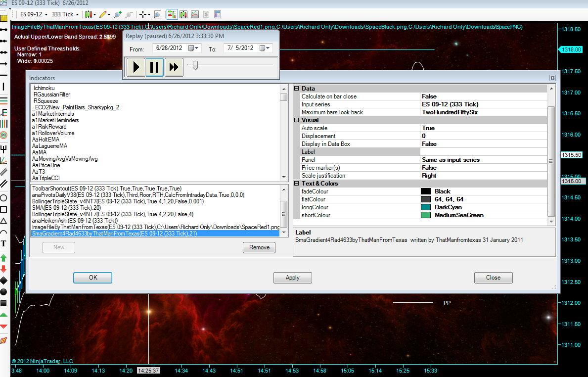
Task: Select the vertical line drawing tool
Action: 4,87
